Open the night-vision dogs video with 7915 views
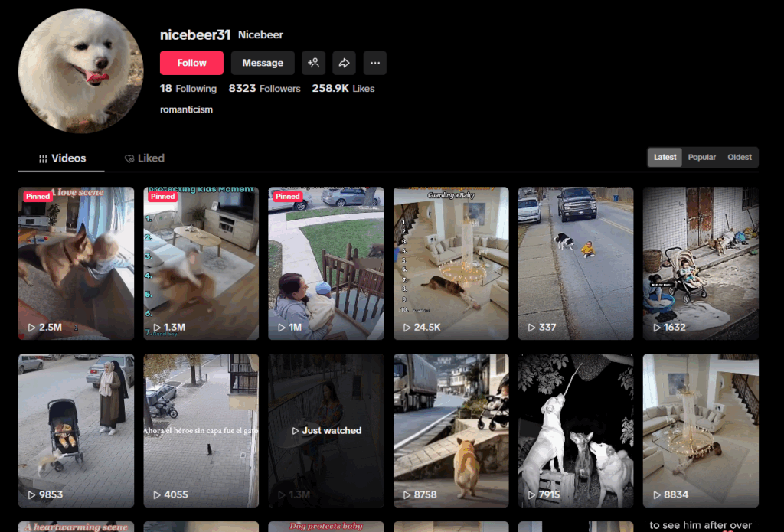The width and height of the screenshot is (784, 532). point(576,430)
